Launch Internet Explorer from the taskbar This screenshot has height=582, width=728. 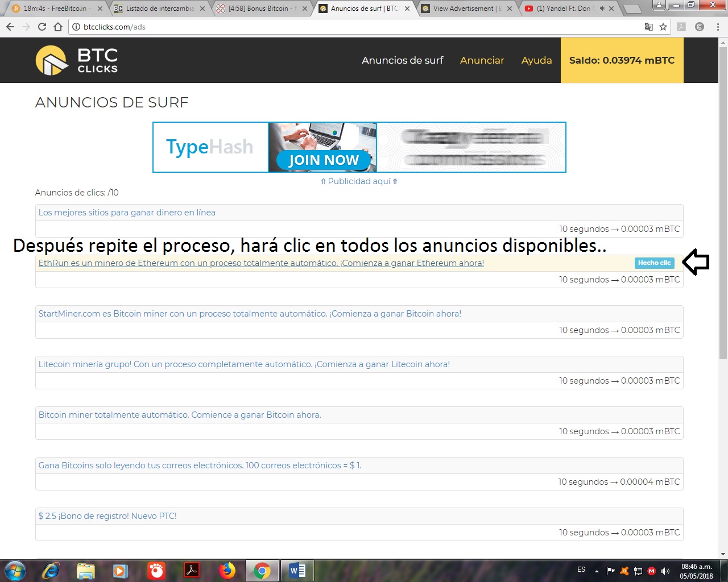(x=51, y=570)
